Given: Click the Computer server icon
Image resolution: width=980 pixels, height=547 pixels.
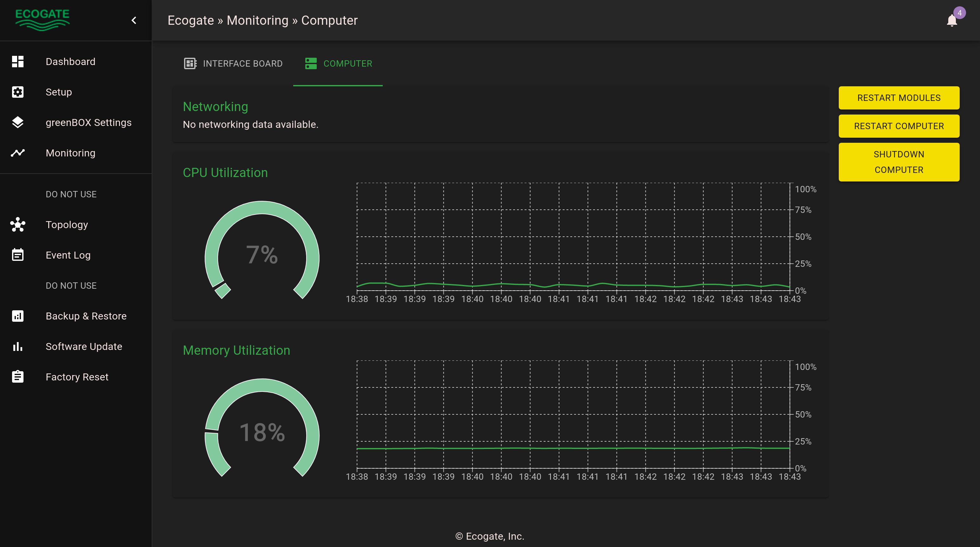Looking at the screenshot, I should (311, 63).
